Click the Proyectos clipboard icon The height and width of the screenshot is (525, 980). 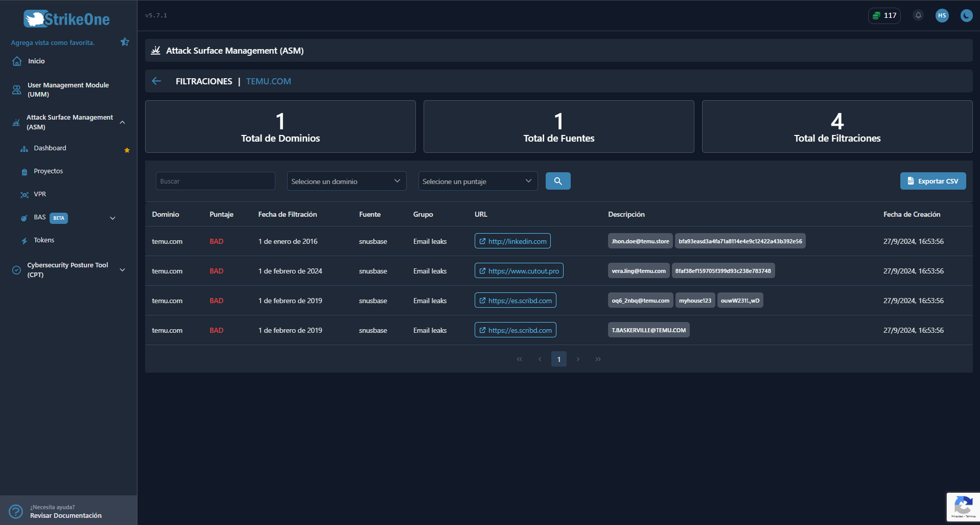pyautogui.click(x=24, y=171)
